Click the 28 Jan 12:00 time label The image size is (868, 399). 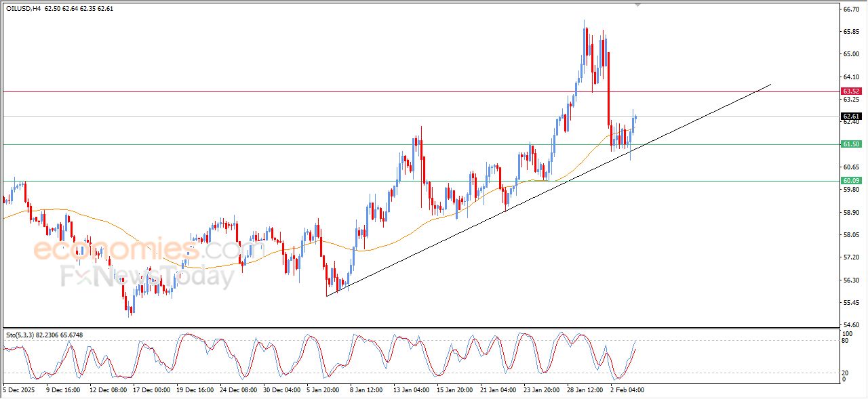click(x=585, y=390)
